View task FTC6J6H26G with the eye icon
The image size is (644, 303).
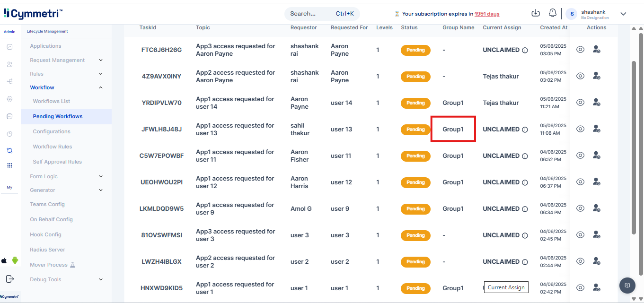(580, 50)
